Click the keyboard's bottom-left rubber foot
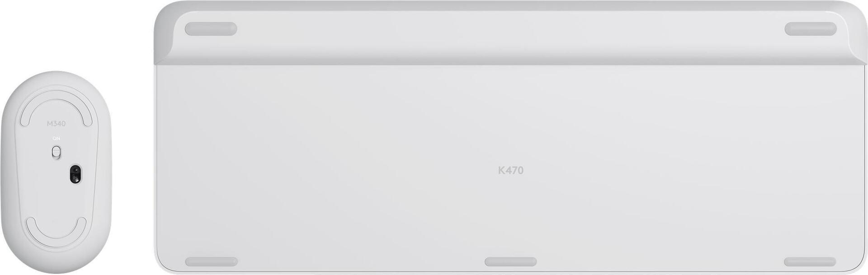This screenshot has height=275, width=868. [x=211, y=262]
